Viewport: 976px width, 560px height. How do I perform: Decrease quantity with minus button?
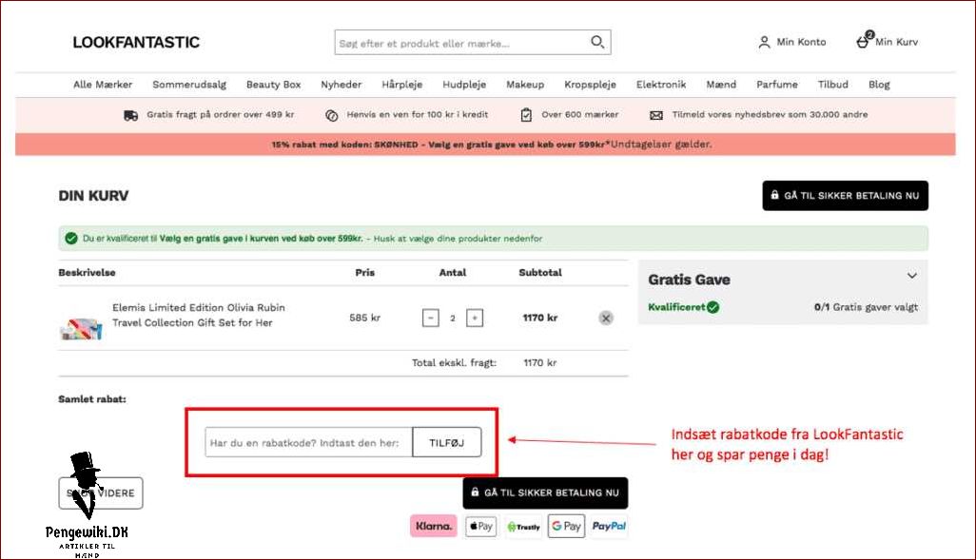pos(431,318)
